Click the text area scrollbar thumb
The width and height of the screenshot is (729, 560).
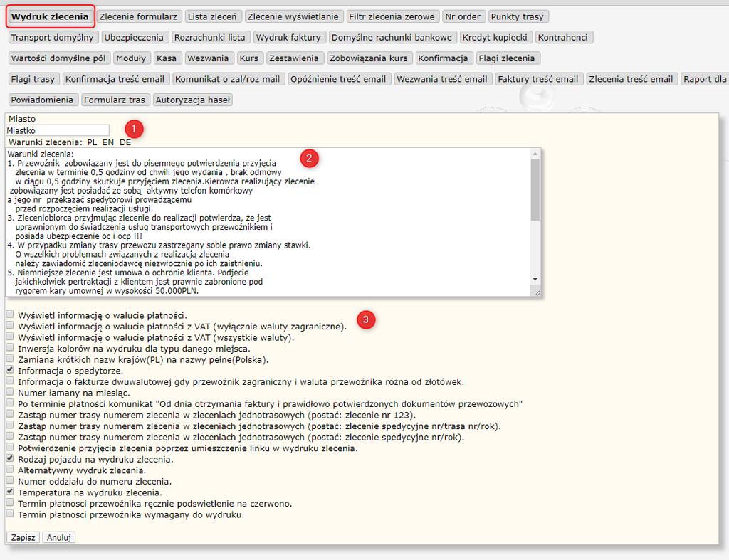pyautogui.click(x=535, y=189)
